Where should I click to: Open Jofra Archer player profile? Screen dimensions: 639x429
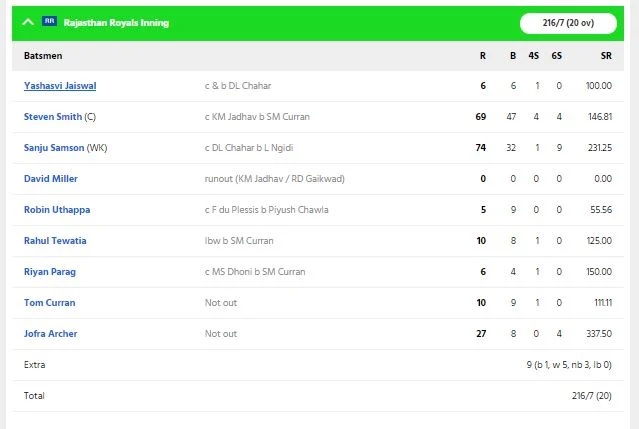point(51,334)
